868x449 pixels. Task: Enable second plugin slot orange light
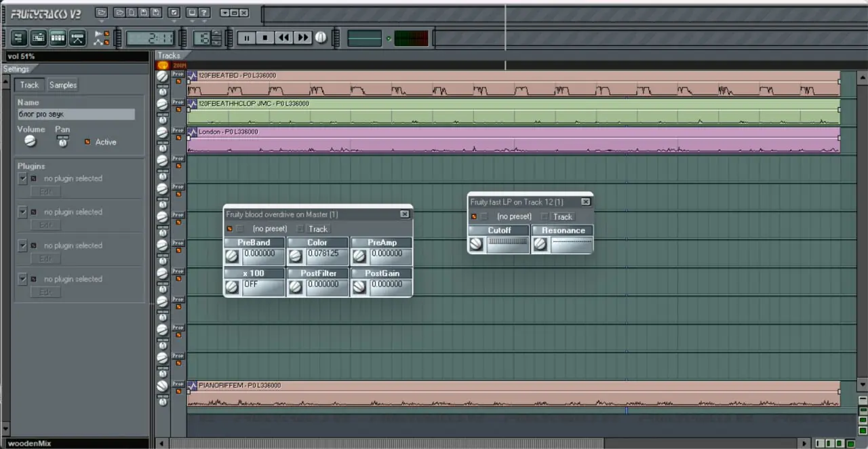coord(33,212)
